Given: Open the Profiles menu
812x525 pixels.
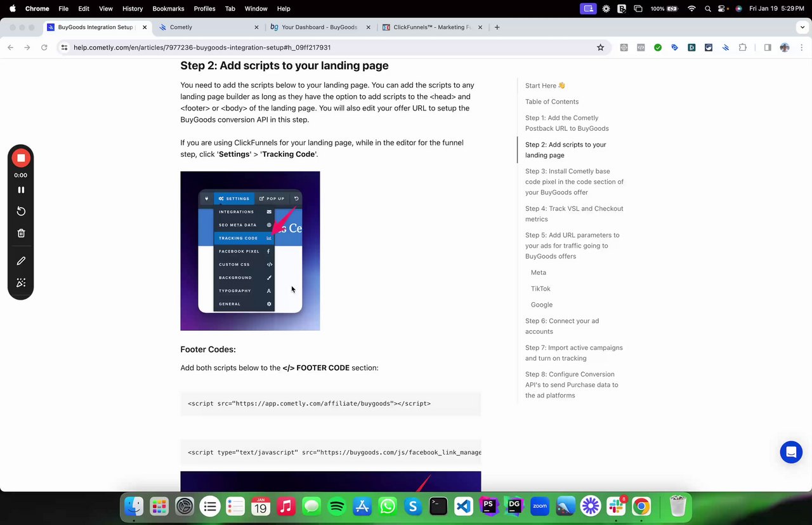Looking at the screenshot, I should 204,9.
